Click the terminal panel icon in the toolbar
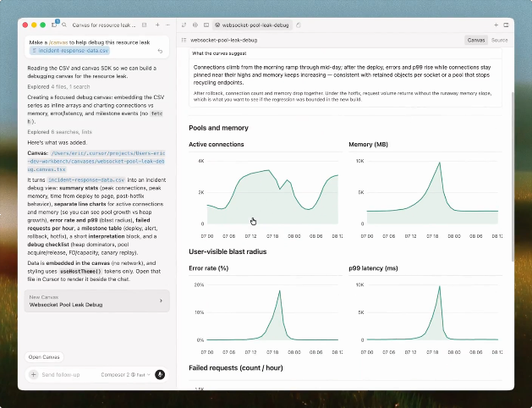 [x=206, y=25]
